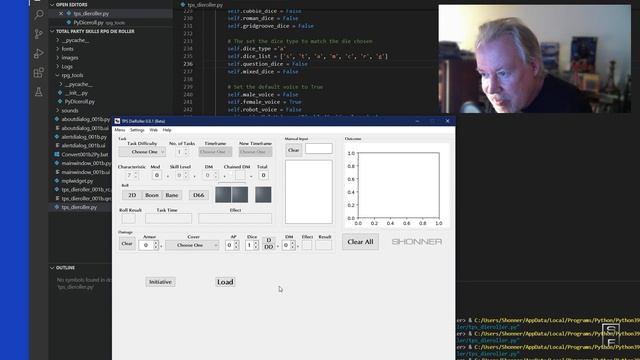Close tps_dieroller.py in Open Editors with the X
This screenshot has height=360, width=640.
coord(61,13)
